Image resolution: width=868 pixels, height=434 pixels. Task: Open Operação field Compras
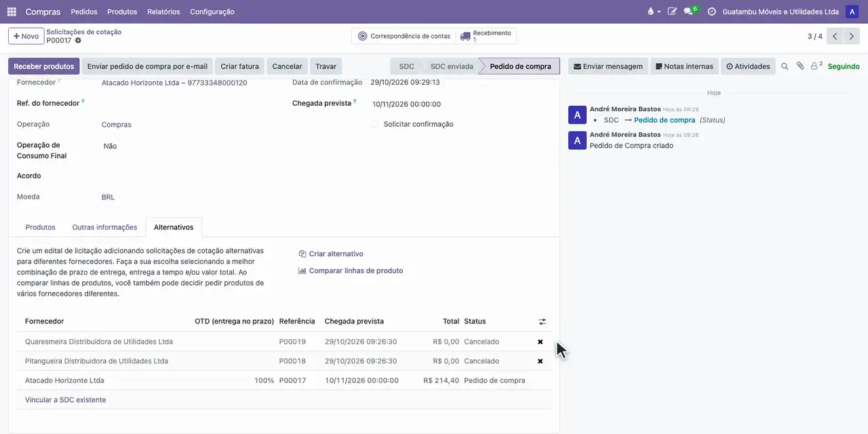[117, 125]
